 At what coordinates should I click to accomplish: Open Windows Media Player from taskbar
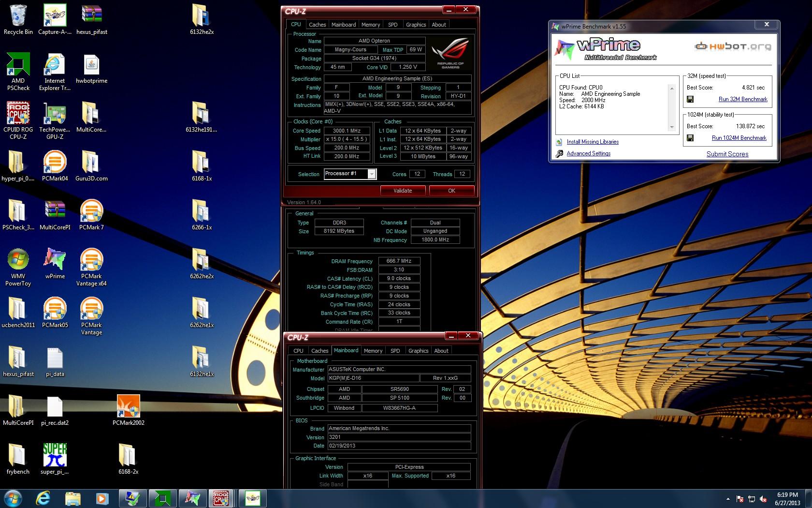click(x=101, y=498)
